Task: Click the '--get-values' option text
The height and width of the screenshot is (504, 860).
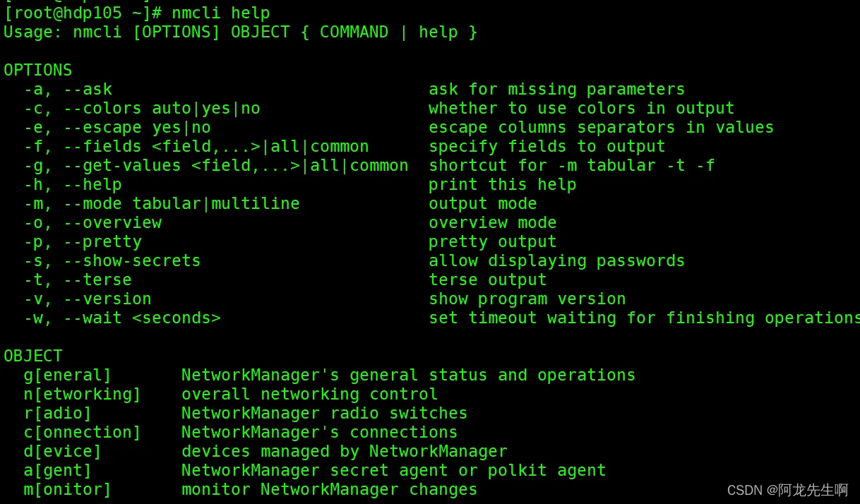Action: click(122, 165)
